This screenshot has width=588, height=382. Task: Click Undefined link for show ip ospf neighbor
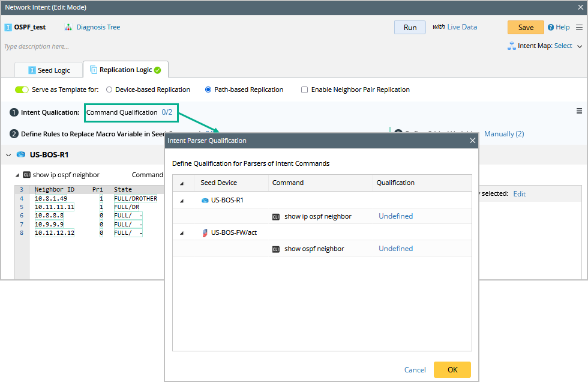pyautogui.click(x=395, y=216)
